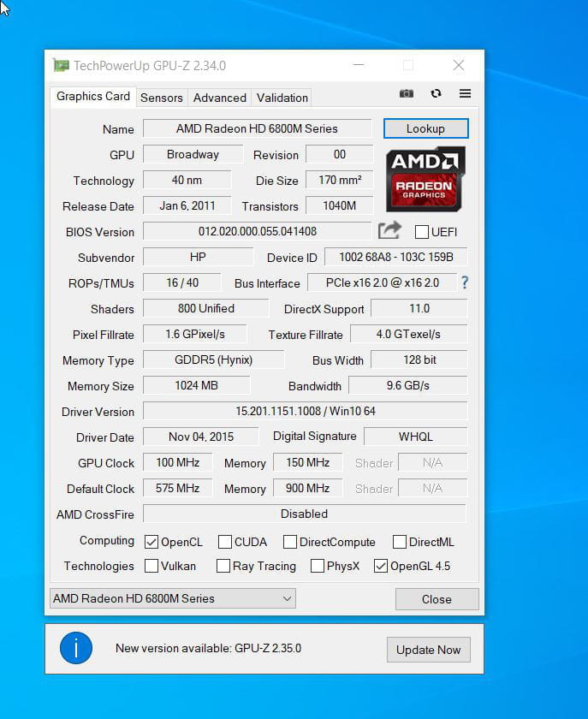
Task: Click the Driver Date field Nov 04, 2015
Action: (201, 437)
